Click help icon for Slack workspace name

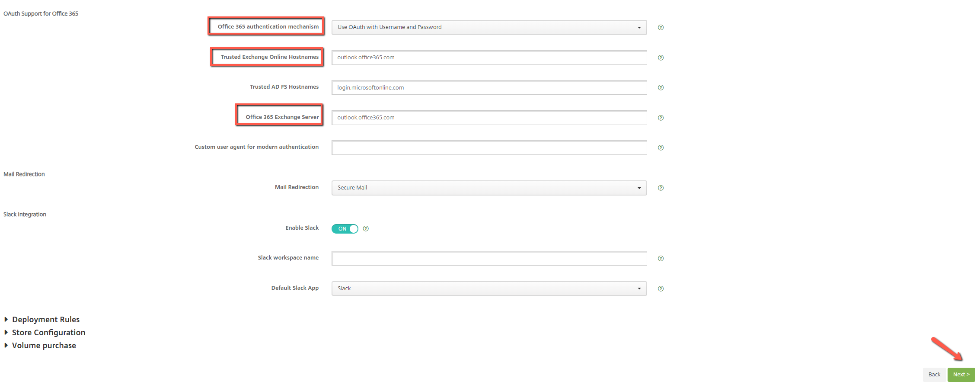(661, 258)
